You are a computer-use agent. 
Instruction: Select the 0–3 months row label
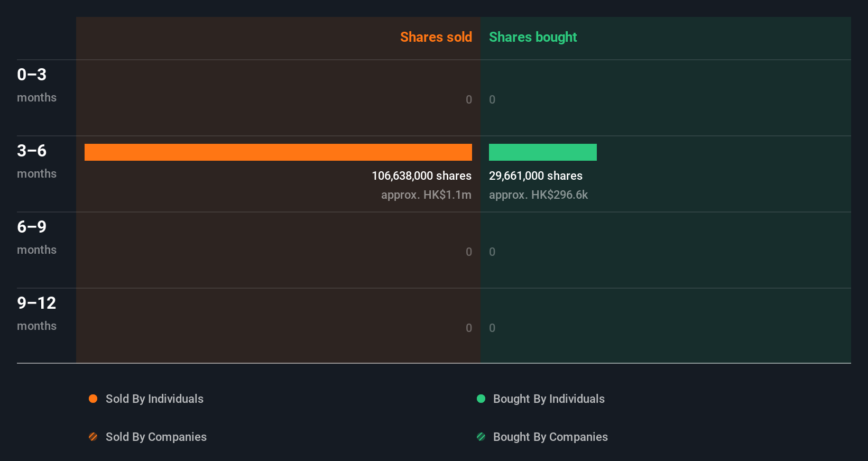[36, 85]
